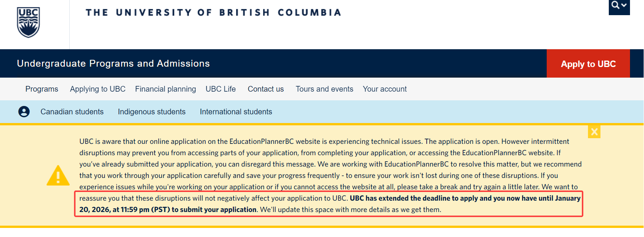Select the Indigenous students link
This screenshot has height=237, width=644.
pos(151,112)
